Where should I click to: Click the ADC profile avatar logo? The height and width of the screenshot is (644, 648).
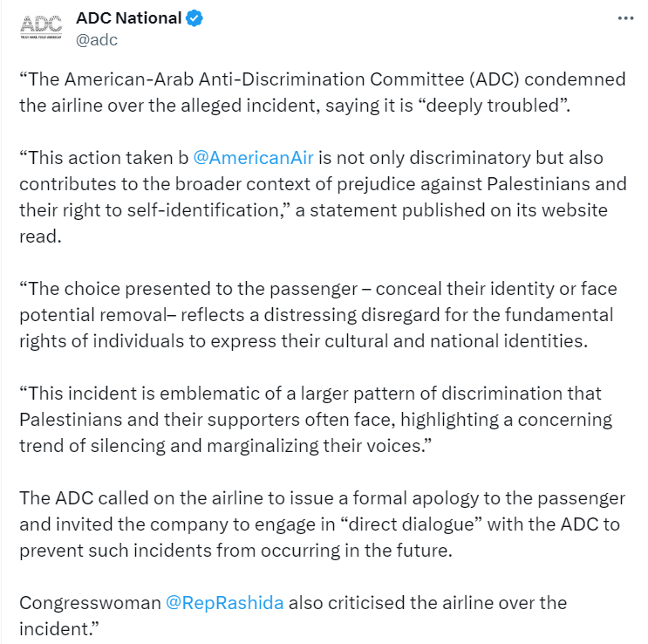[x=41, y=27]
